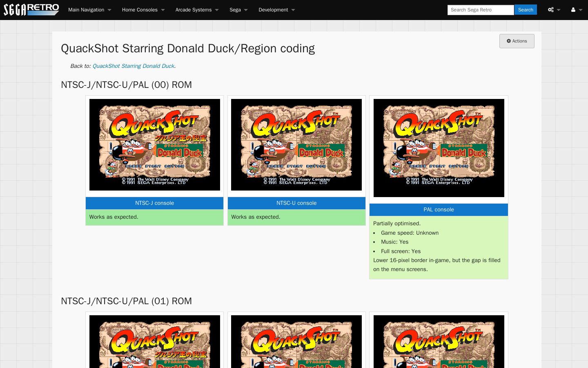Open the NTSC-U console screenshot in 00 ROM
Image resolution: width=588 pixels, height=368 pixels.
296,145
